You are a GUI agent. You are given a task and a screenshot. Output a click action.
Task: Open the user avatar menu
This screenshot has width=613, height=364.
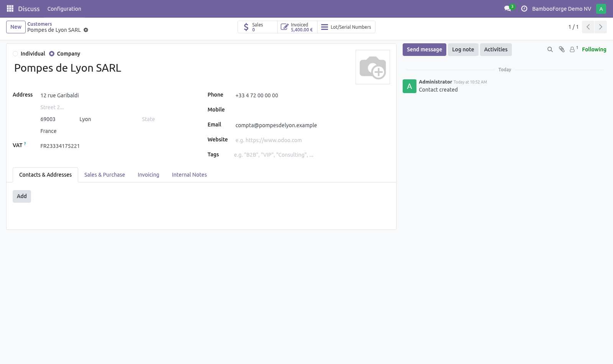tap(601, 8)
